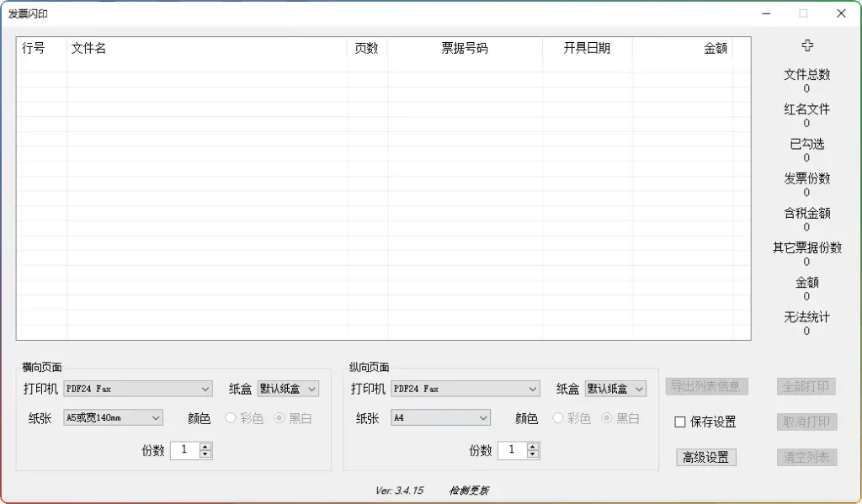The width and height of the screenshot is (862, 504).
Task: Click the 全部打印 button
Action: [x=806, y=386]
